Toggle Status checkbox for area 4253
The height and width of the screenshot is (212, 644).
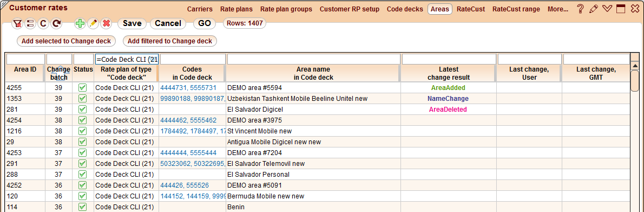coord(82,153)
